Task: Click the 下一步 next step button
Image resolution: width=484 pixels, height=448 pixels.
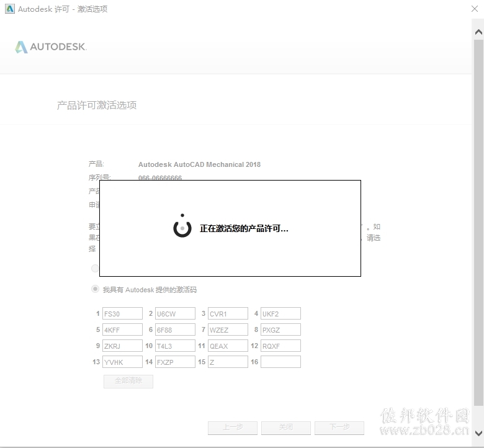Action: 339,428
